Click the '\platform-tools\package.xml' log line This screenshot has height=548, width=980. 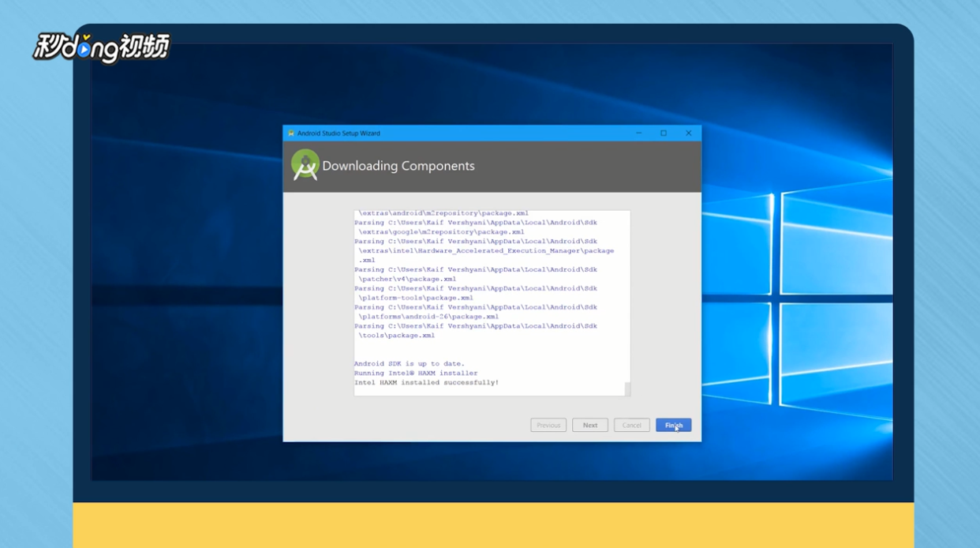(x=416, y=298)
